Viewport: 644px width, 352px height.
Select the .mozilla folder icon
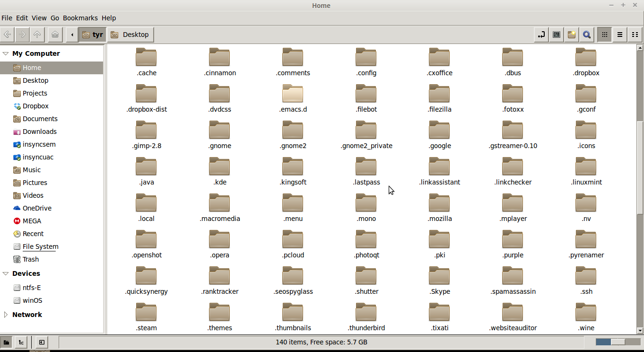(x=439, y=202)
